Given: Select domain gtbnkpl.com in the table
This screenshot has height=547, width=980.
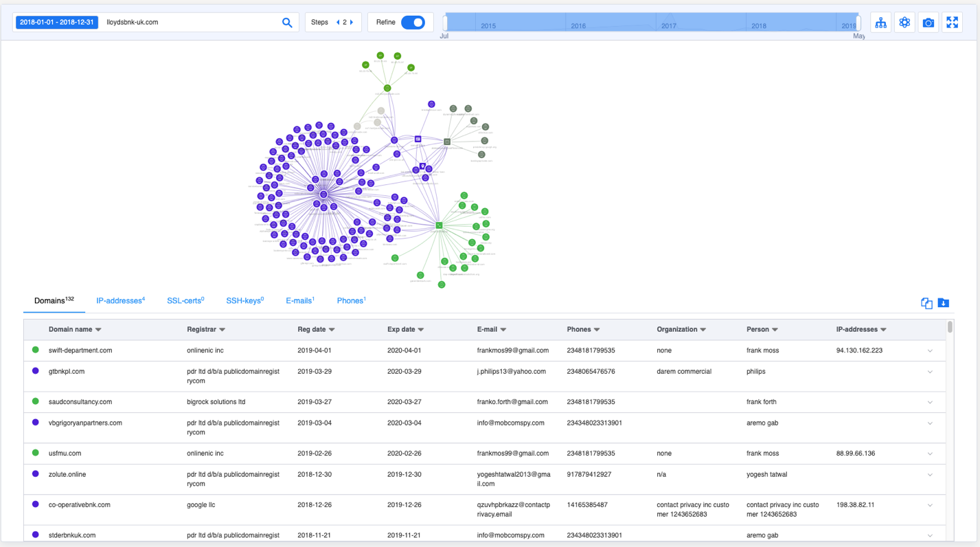Looking at the screenshot, I should click(67, 372).
